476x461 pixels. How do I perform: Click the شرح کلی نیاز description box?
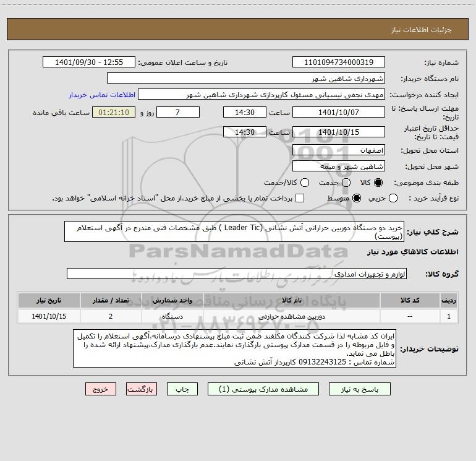tap(234, 231)
